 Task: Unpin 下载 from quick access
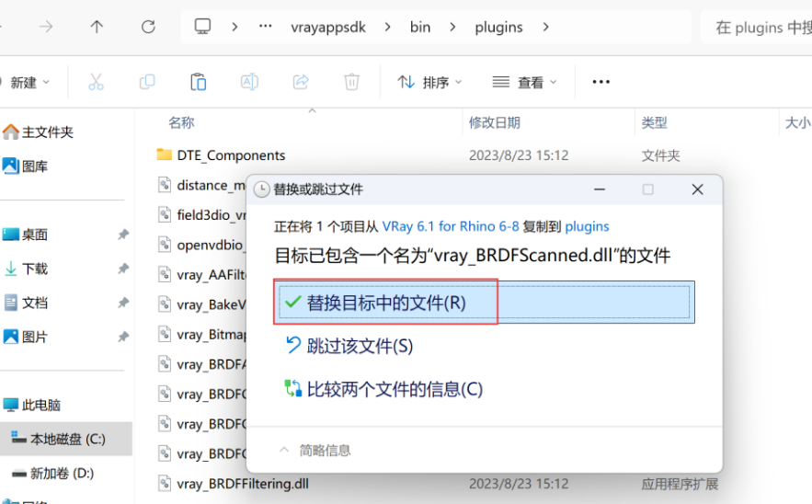(122, 269)
